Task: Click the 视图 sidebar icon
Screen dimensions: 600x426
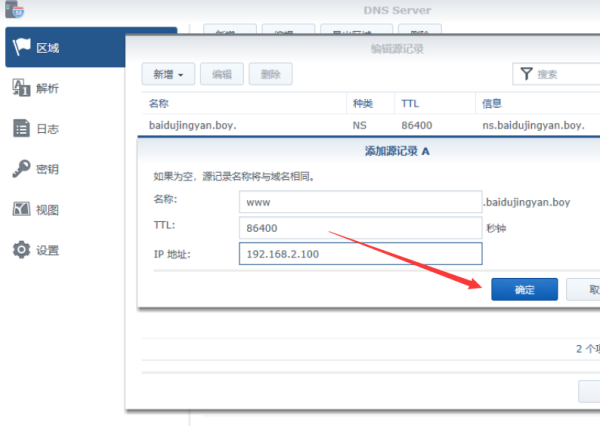Action: click(x=21, y=209)
